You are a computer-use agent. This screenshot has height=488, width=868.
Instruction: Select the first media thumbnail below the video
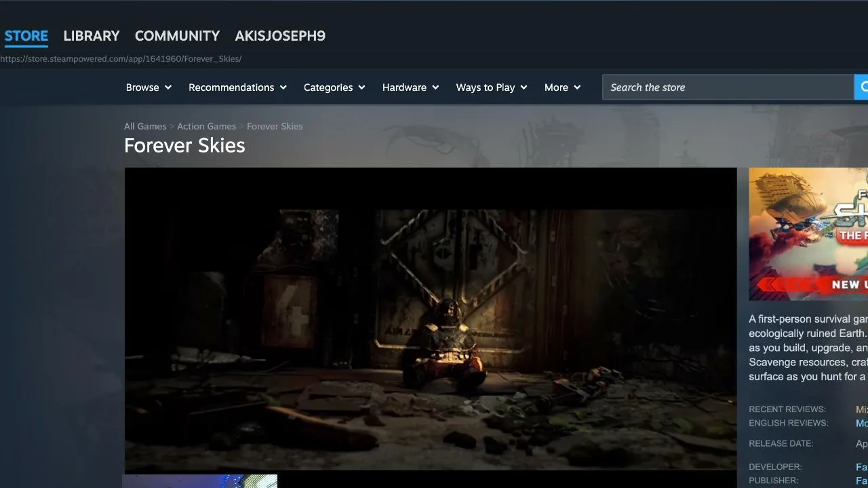coord(200,481)
